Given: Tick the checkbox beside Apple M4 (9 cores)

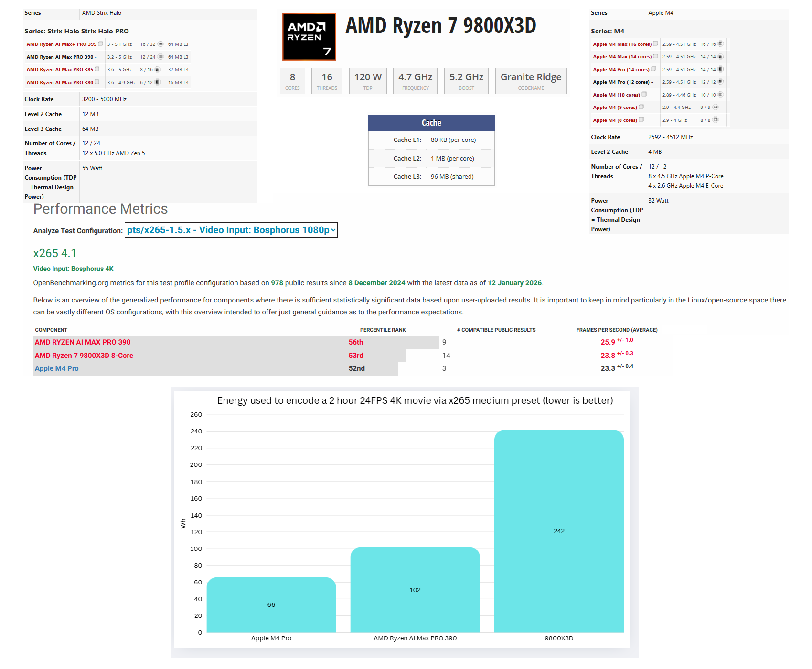Looking at the screenshot, I should pos(641,107).
